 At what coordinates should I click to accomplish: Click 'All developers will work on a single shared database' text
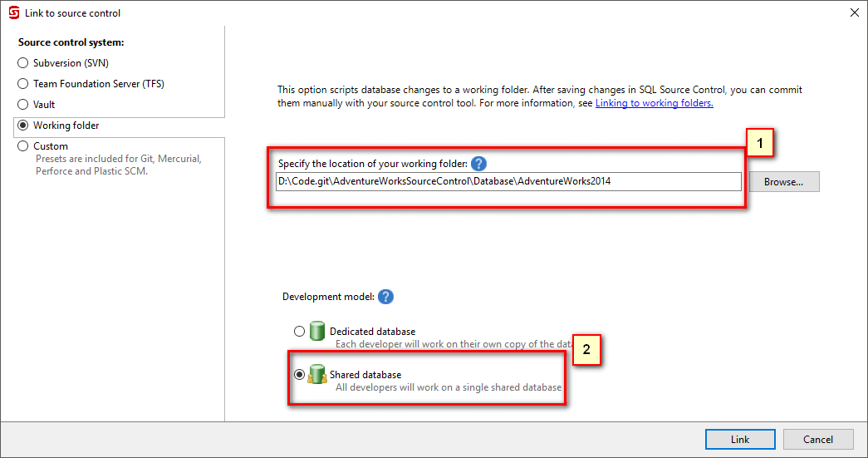[449, 387]
